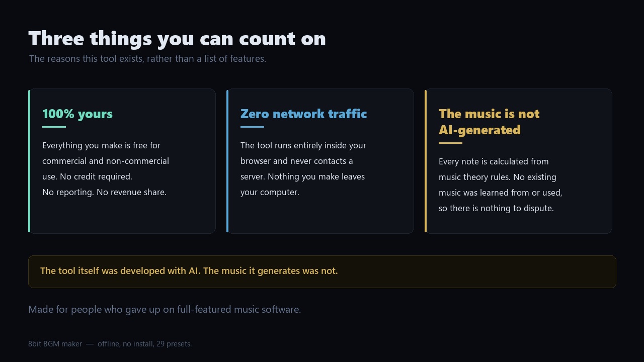Click the 'Three things you can count on' heading
644x362 pixels.
[x=177, y=39]
